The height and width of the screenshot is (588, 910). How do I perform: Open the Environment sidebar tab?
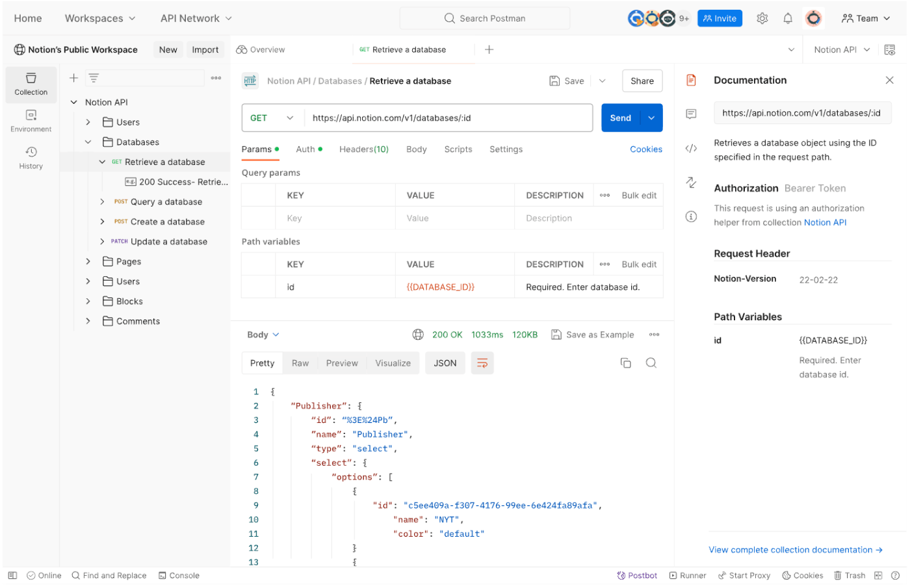[x=31, y=121]
